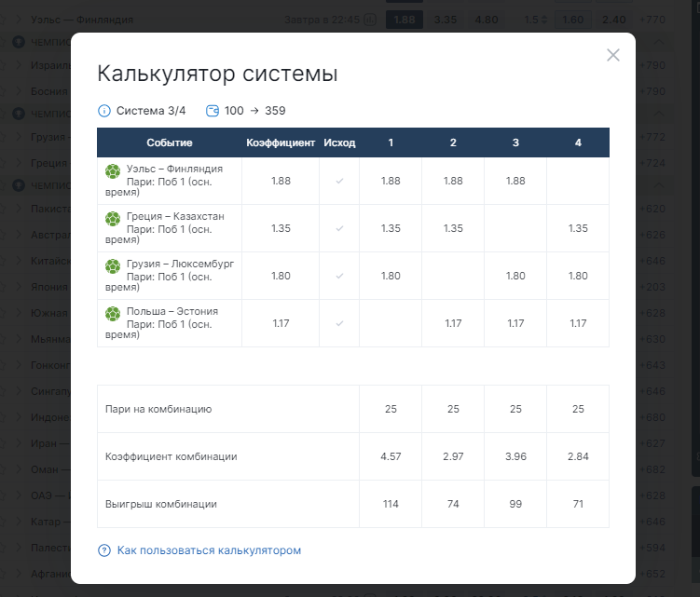Click combination coefficient 3.96
Image resolution: width=700 pixels, height=597 pixels.
click(515, 456)
